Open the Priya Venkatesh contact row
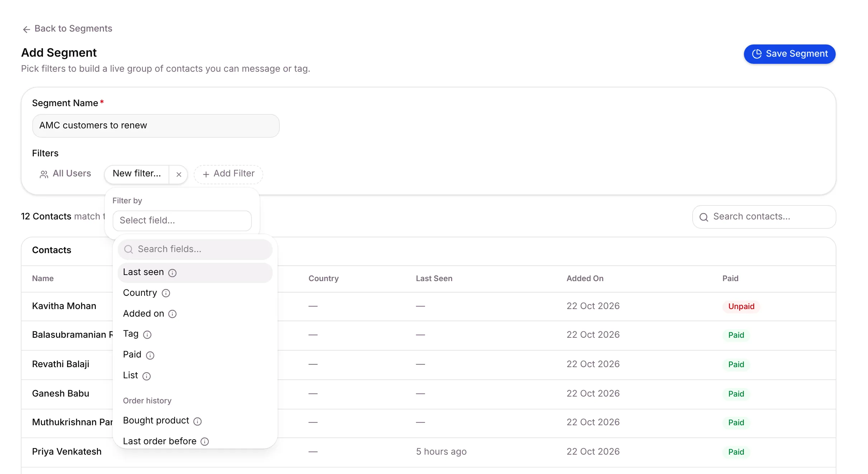This screenshot has height=474, width=868. [x=428, y=452]
